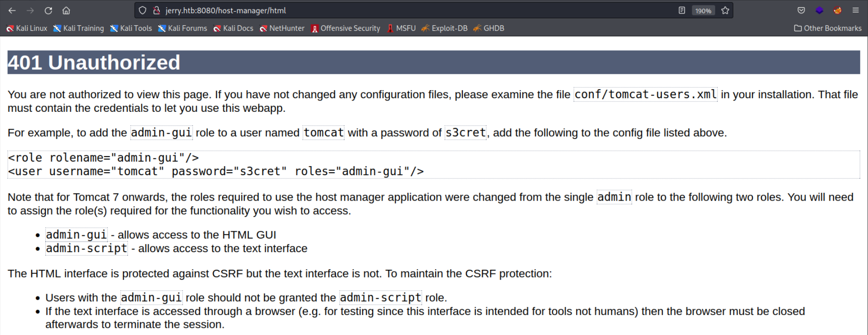
Task: Open the Kali Tools bookmark
Action: (x=131, y=28)
